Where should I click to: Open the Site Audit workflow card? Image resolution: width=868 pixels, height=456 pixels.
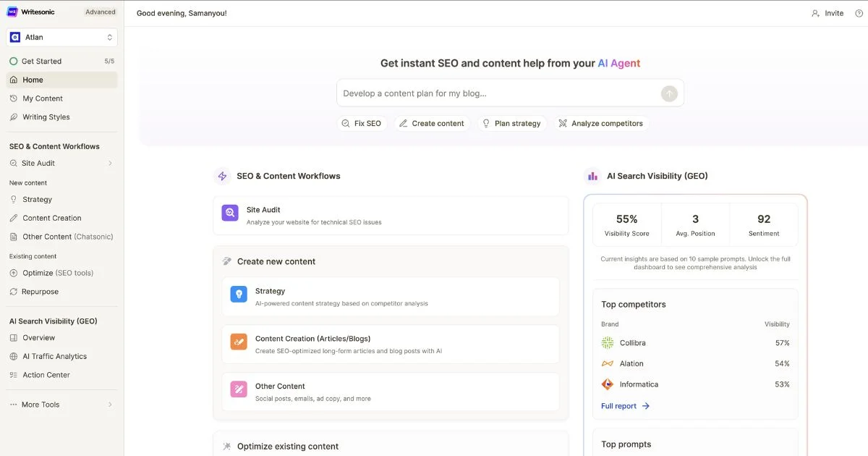pyautogui.click(x=391, y=216)
